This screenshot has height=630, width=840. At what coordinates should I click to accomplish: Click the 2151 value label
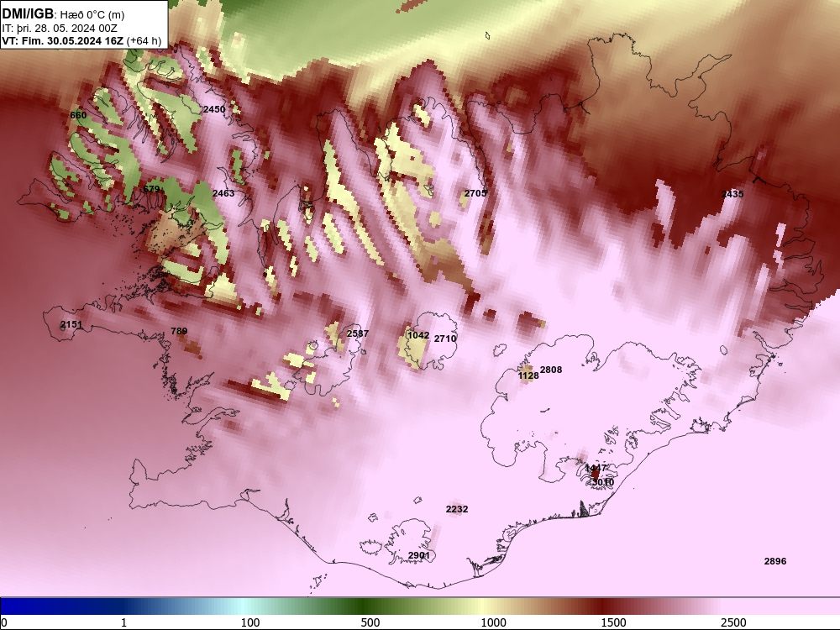(x=71, y=324)
